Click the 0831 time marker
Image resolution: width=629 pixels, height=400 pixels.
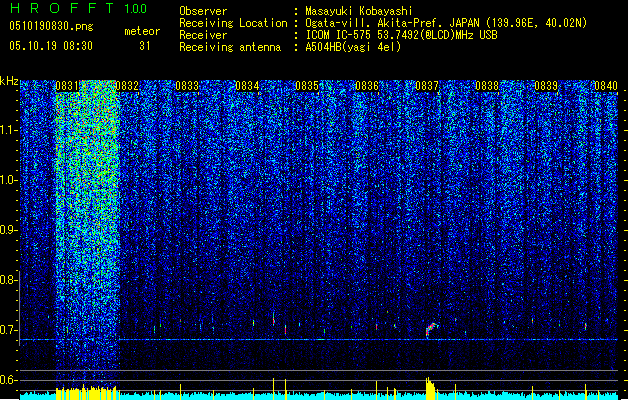67,86
